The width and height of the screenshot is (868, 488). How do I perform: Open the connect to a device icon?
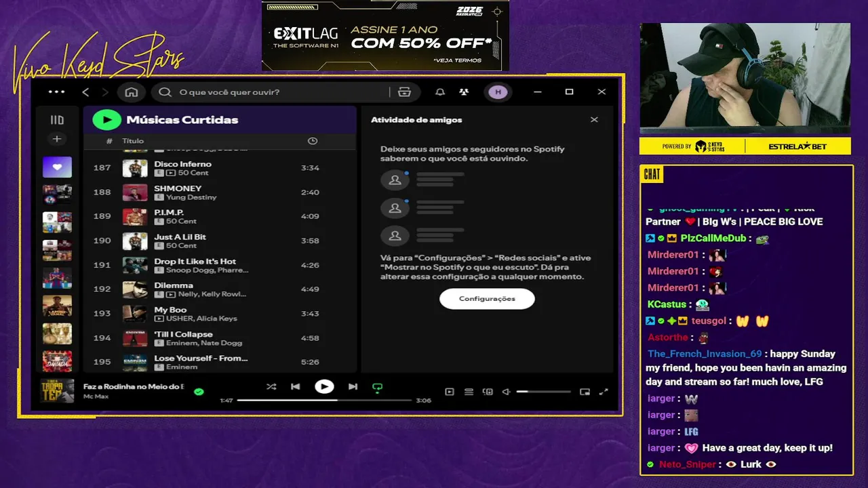click(x=488, y=392)
